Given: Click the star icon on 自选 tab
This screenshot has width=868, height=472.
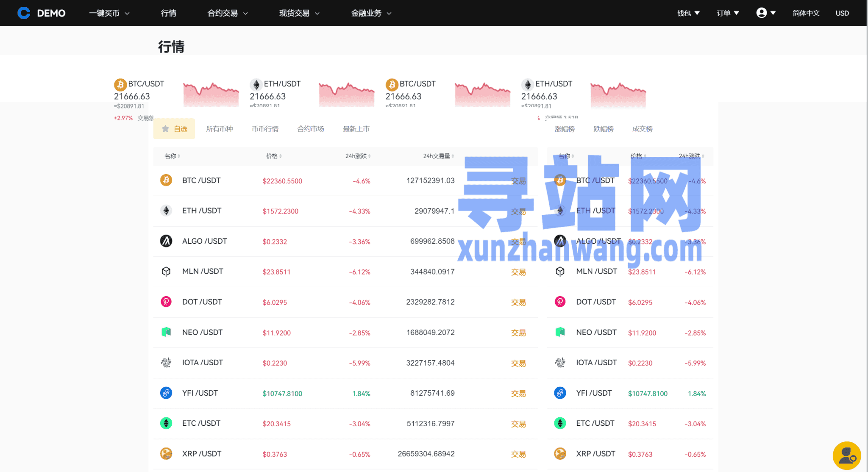Looking at the screenshot, I should tap(165, 129).
